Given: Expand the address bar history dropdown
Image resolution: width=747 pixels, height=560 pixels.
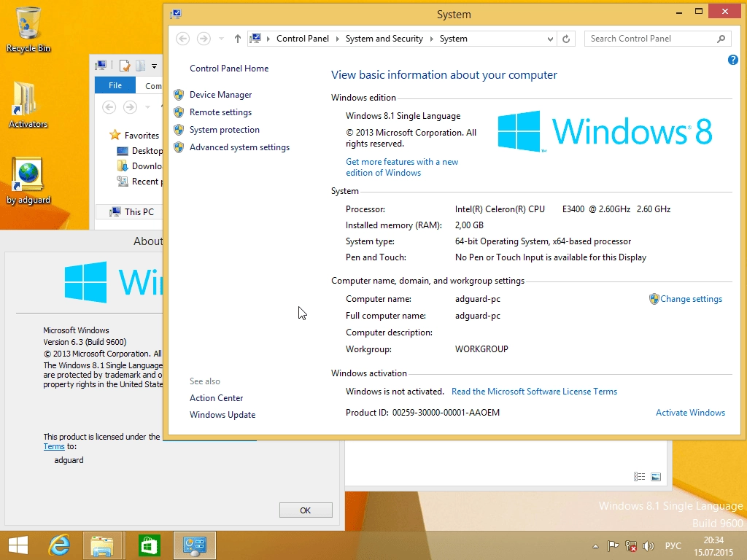Looking at the screenshot, I should [550, 39].
